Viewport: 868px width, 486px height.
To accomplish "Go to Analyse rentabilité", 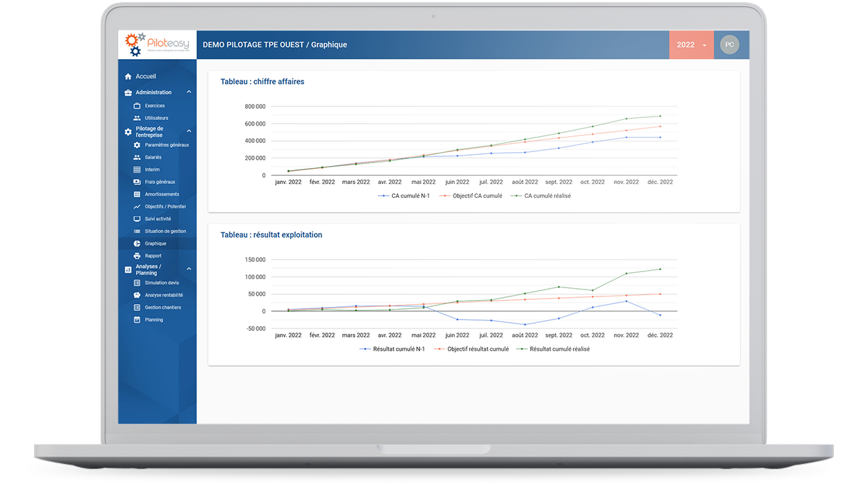I will pos(158,295).
